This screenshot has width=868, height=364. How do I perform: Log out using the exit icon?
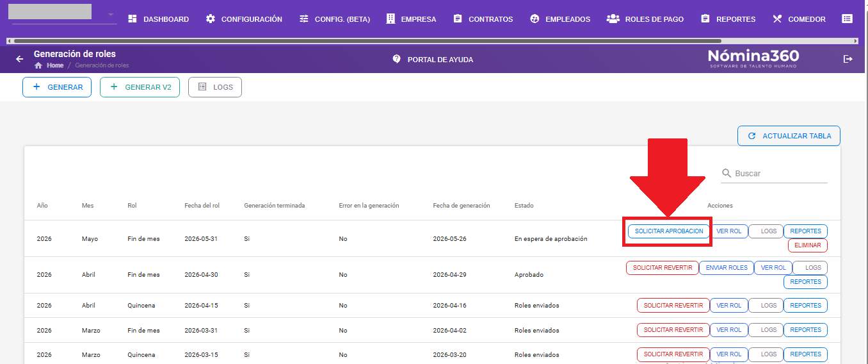coord(848,59)
